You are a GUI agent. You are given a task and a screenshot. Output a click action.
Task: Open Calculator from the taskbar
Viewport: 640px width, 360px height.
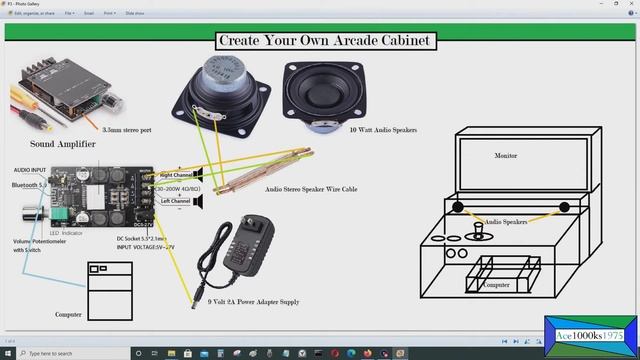(220, 353)
